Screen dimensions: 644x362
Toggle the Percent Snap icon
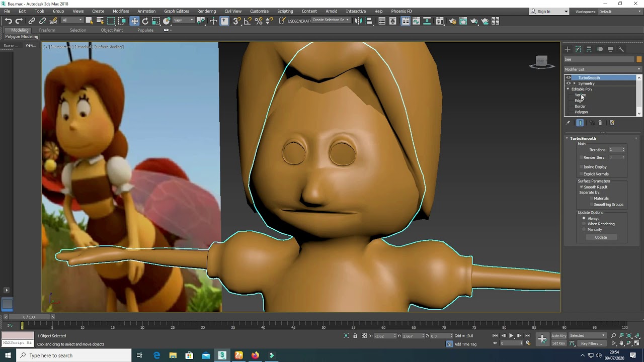click(x=259, y=21)
